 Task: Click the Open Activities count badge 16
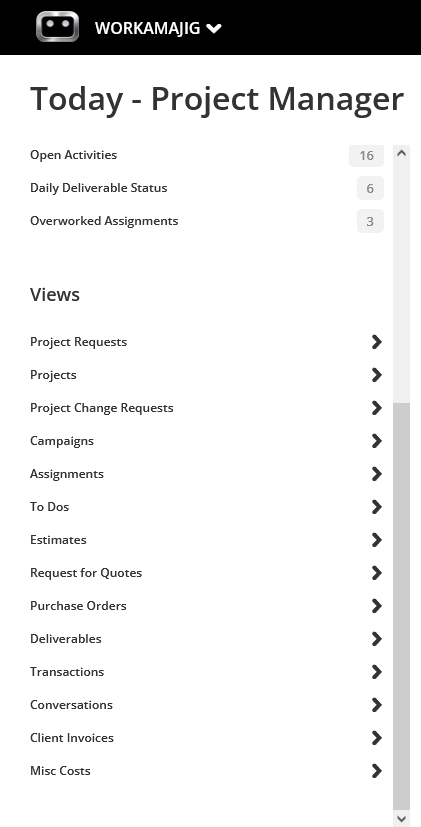coord(366,155)
